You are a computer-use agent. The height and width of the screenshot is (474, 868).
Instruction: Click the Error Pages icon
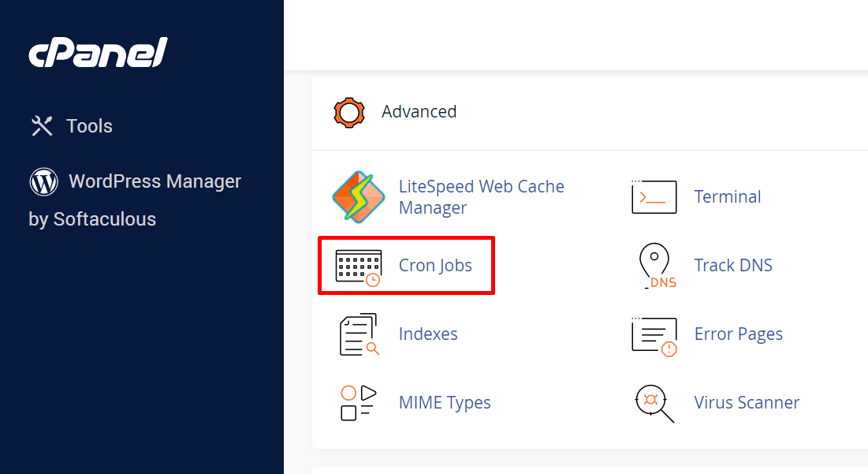654,337
